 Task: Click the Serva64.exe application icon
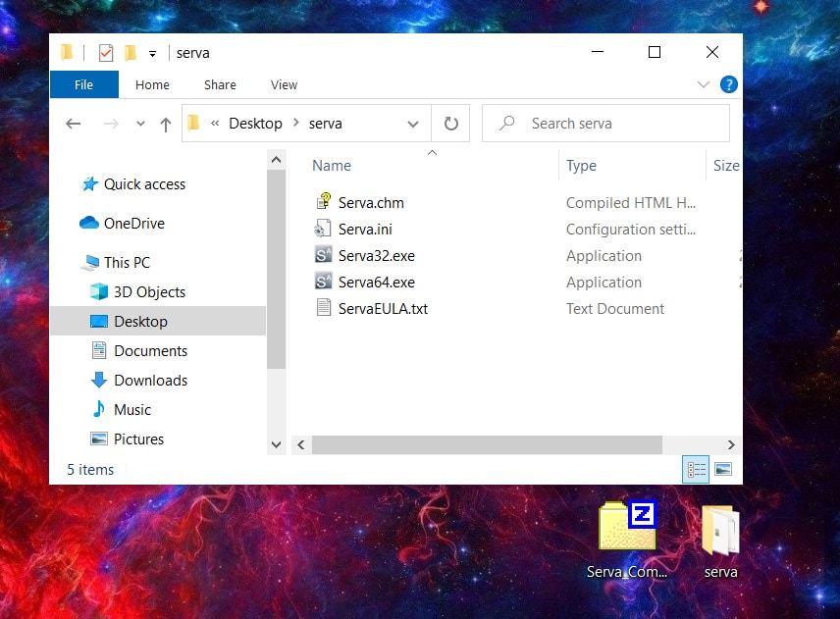pyautogui.click(x=323, y=282)
